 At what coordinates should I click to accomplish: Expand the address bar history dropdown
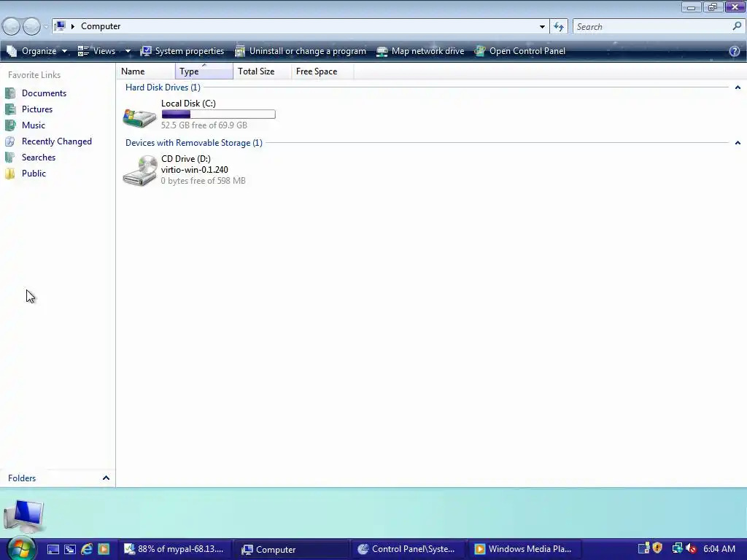(x=542, y=27)
